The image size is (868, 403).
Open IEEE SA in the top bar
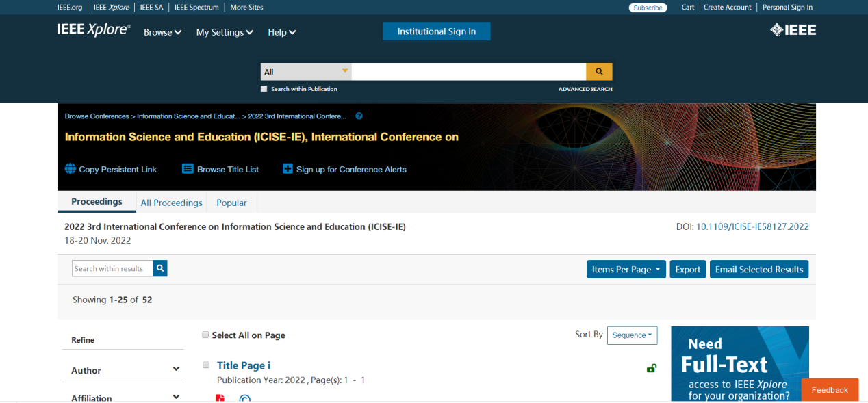point(151,8)
